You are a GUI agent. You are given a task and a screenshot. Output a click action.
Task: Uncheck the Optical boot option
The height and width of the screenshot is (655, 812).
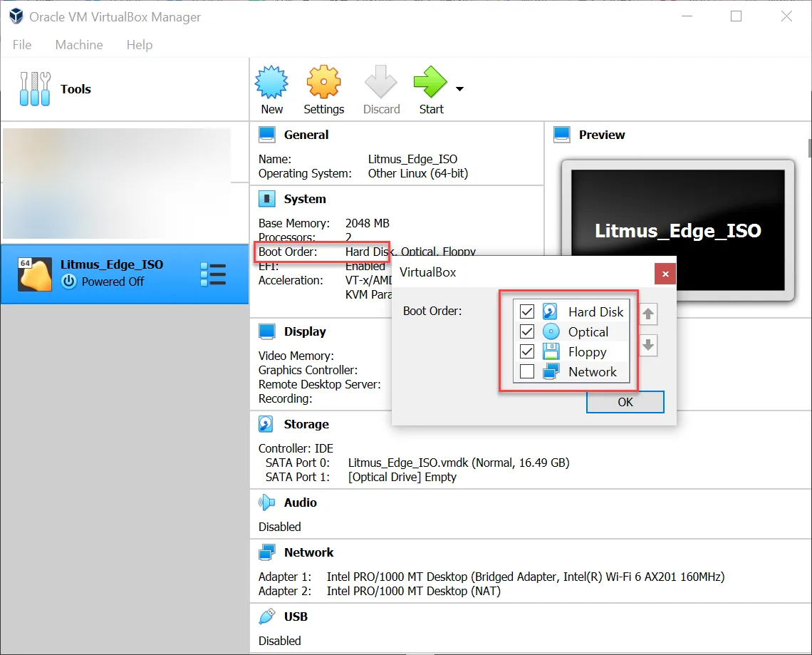tap(527, 331)
